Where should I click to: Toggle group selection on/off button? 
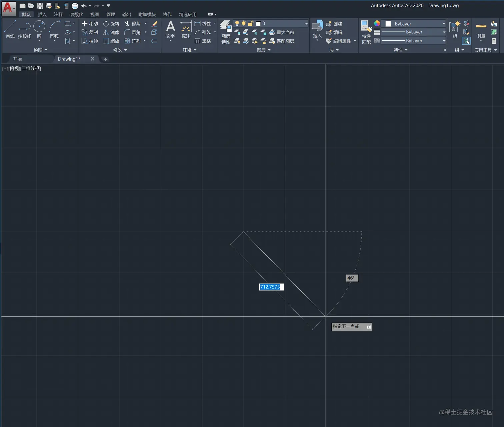pyautogui.click(x=466, y=41)
